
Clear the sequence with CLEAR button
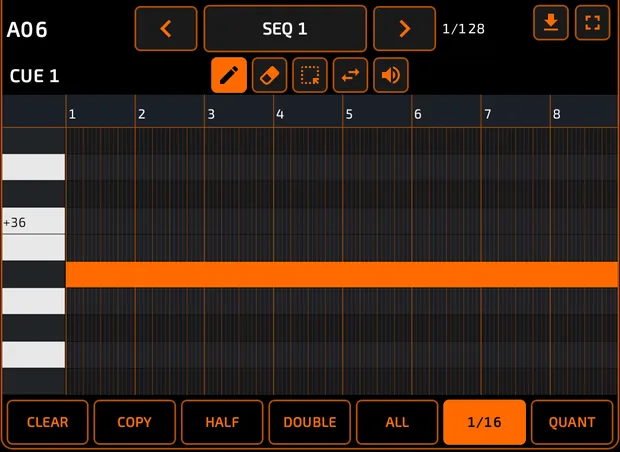click(47, 422)
